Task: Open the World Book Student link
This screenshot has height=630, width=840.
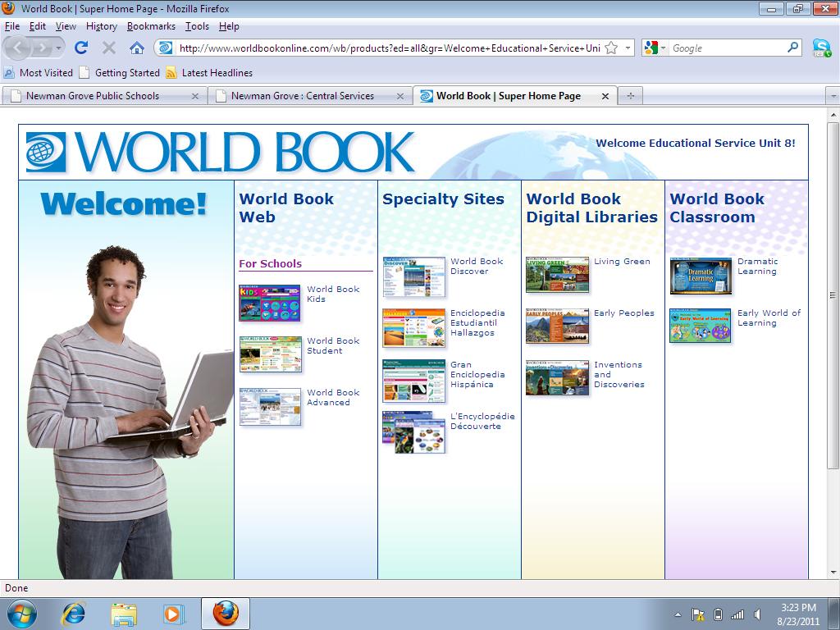Action: 333,345
